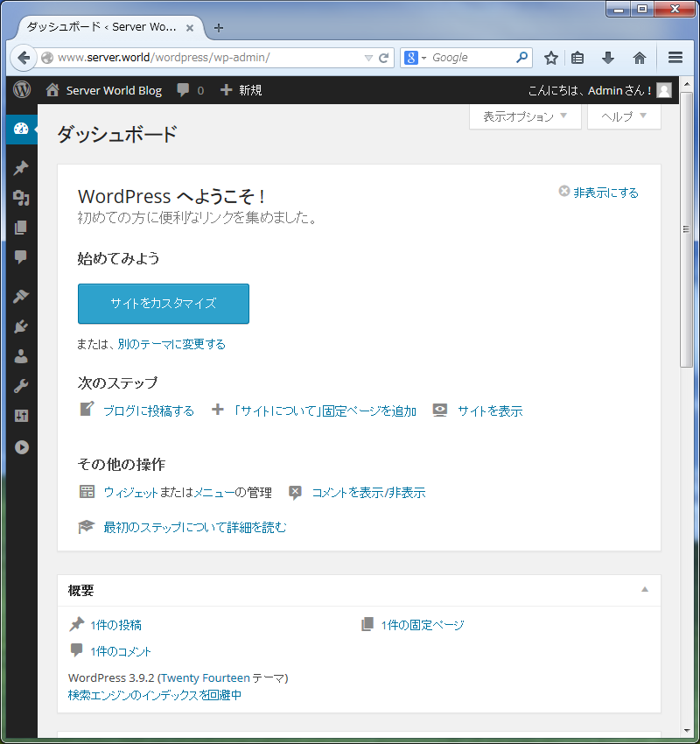Click コメントを表示/非表示 link
This screenshot has width=700, height=744.
point(368,493)
